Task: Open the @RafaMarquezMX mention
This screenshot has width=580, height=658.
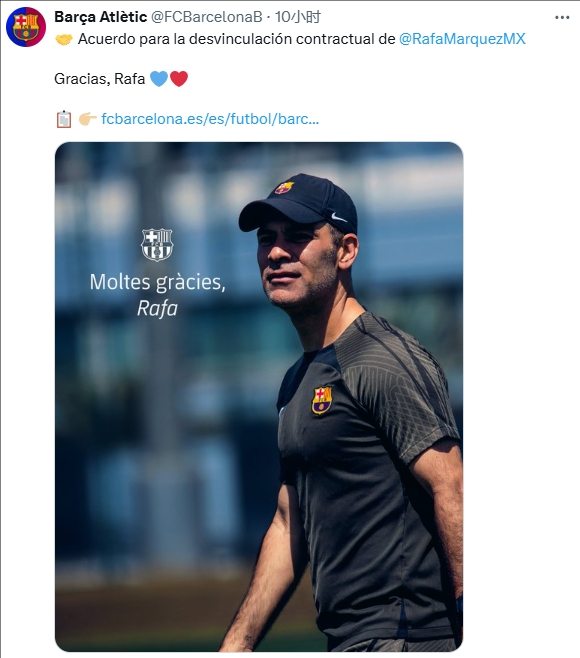Action: point(462,39)
